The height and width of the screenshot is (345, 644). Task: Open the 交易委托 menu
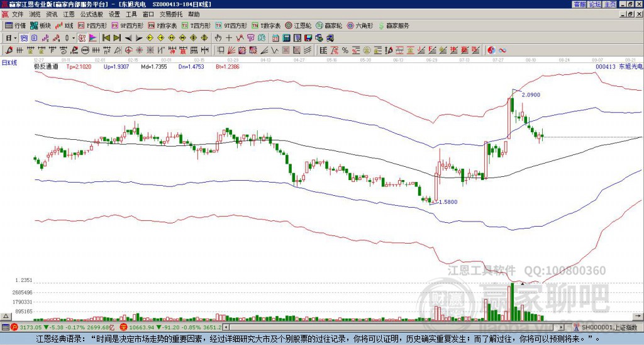pyautogui.click(x=171, y=14)
